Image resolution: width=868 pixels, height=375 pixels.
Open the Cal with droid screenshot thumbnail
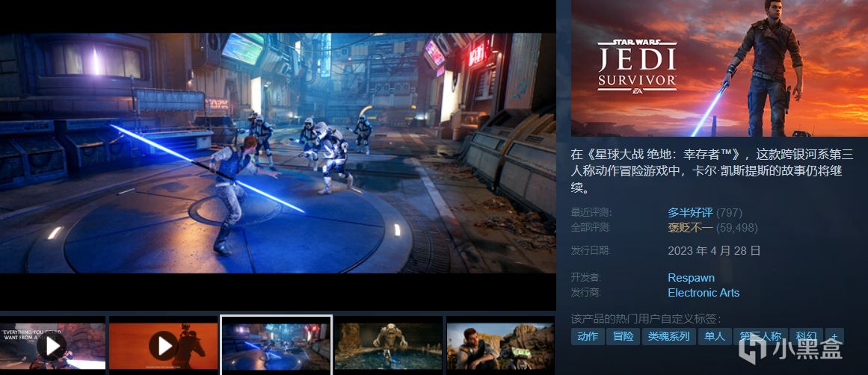(x=500, y=346)
